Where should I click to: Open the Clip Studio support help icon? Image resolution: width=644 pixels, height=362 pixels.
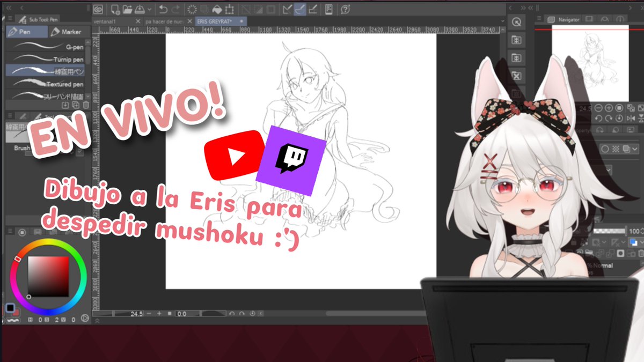[345, 9]
